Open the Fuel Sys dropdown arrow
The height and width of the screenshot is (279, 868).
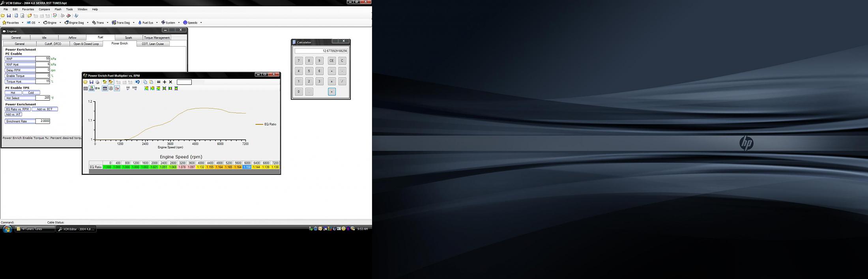157,23
